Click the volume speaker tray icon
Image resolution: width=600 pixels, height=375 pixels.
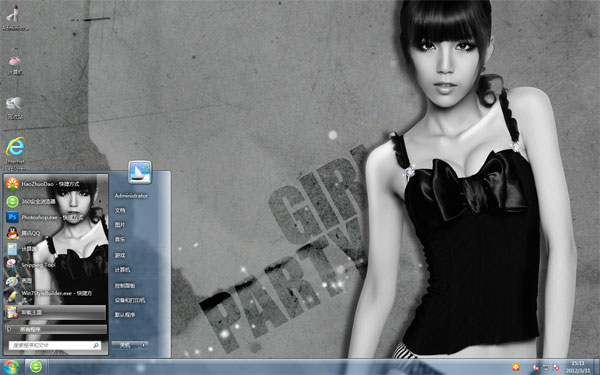pos(536,367)
